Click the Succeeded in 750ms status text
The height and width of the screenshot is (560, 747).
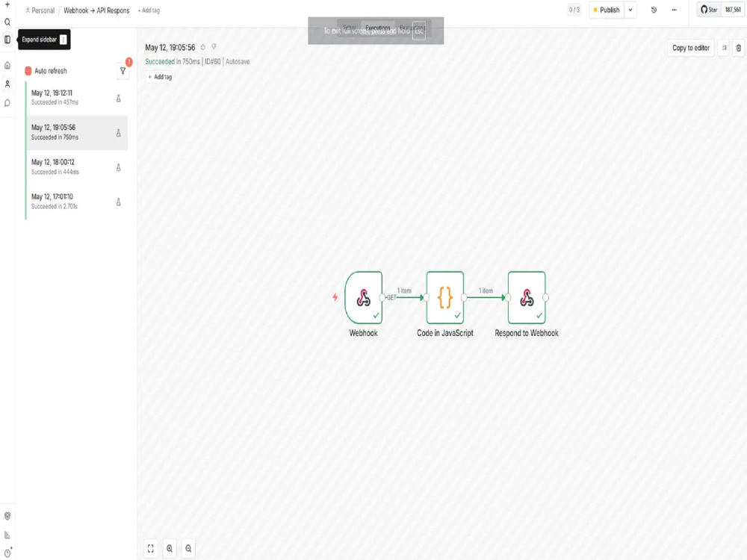click(x=173, y=61)
